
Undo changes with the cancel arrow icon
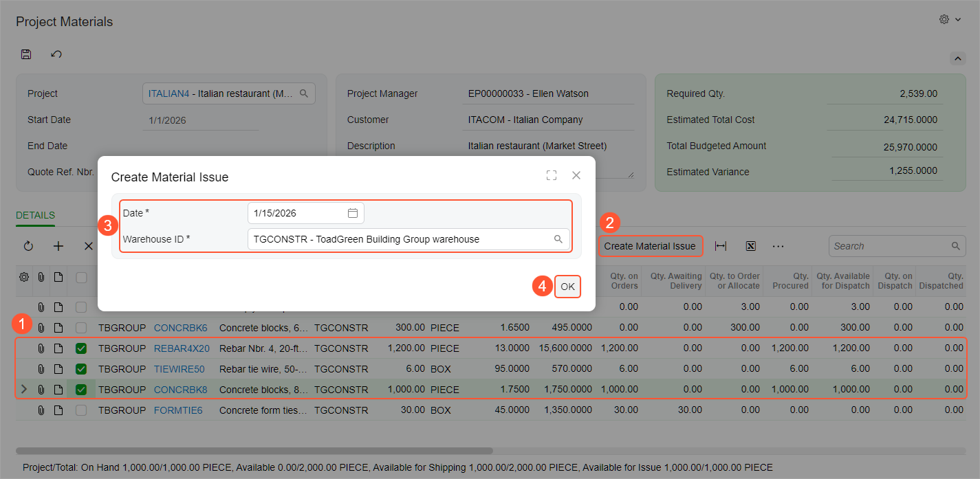56,54
